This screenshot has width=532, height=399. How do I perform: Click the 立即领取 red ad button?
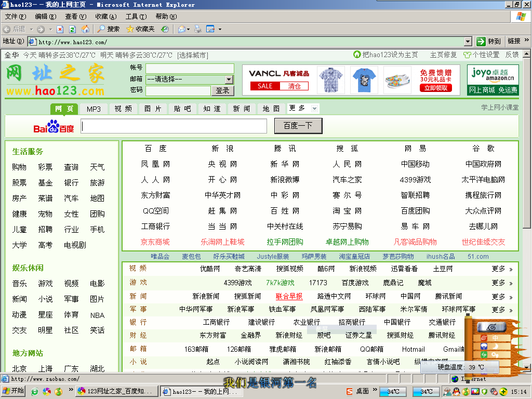(x=436, y=88)
